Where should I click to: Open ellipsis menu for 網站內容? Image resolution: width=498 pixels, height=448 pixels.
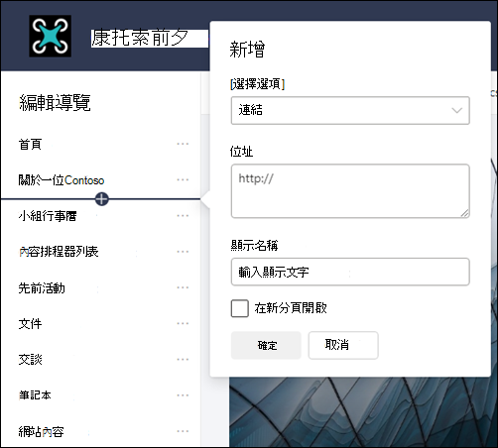[x=183, y=431]
